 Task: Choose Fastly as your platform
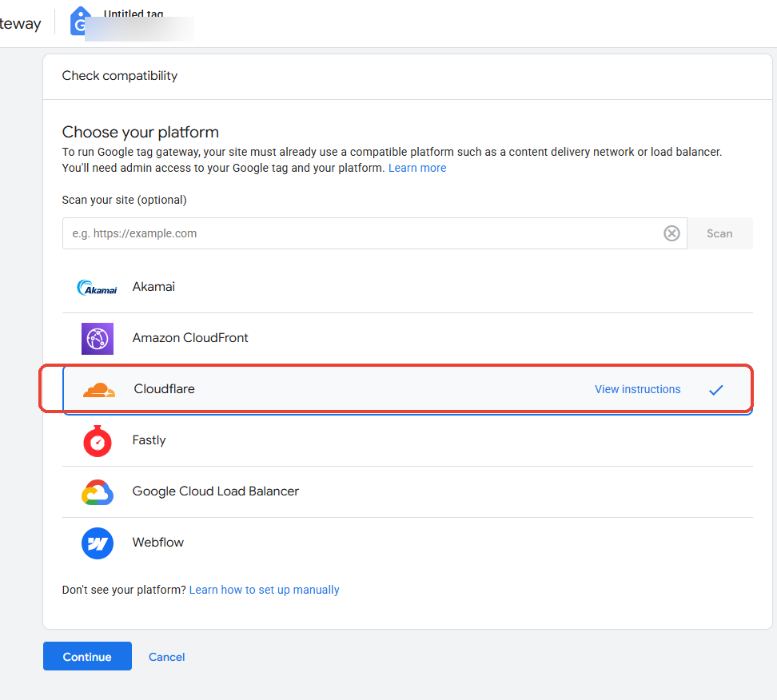pyautogui.click(x=408, y=440)
